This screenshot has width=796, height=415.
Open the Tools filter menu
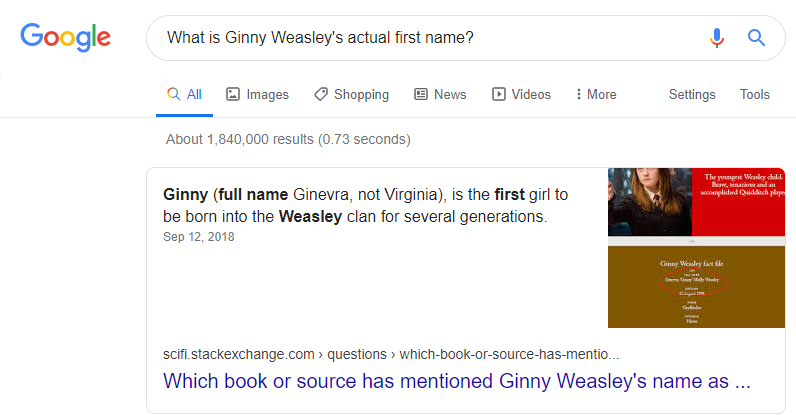point(754,94)
